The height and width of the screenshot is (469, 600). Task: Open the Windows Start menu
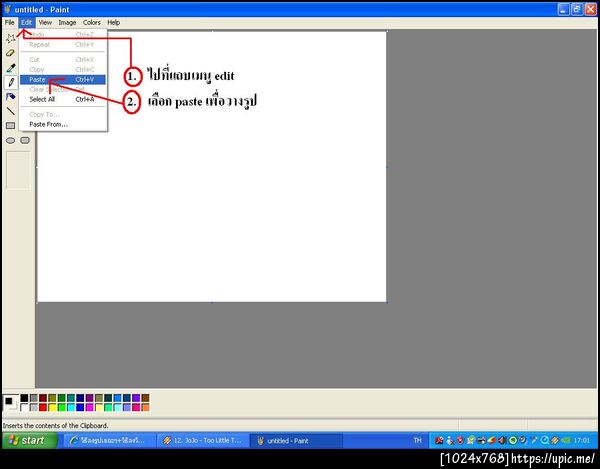coord(30,440)
